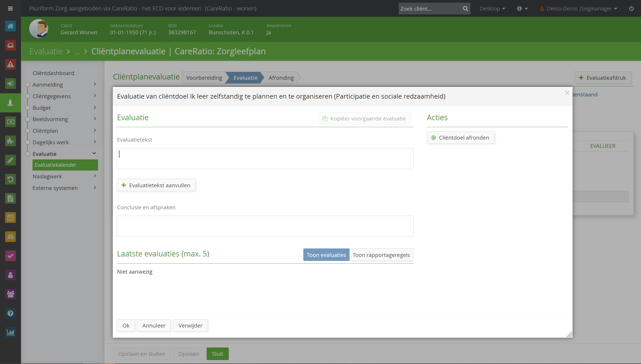Select Evaluatiekalender submenu item
Viewport: 641px width, 364px height.
(65, 165)
